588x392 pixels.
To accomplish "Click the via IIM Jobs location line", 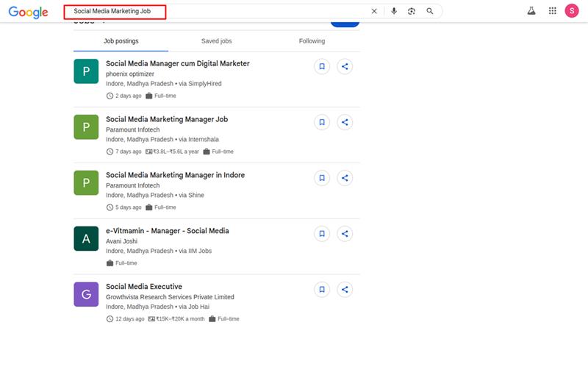I will tap(159, 251).
